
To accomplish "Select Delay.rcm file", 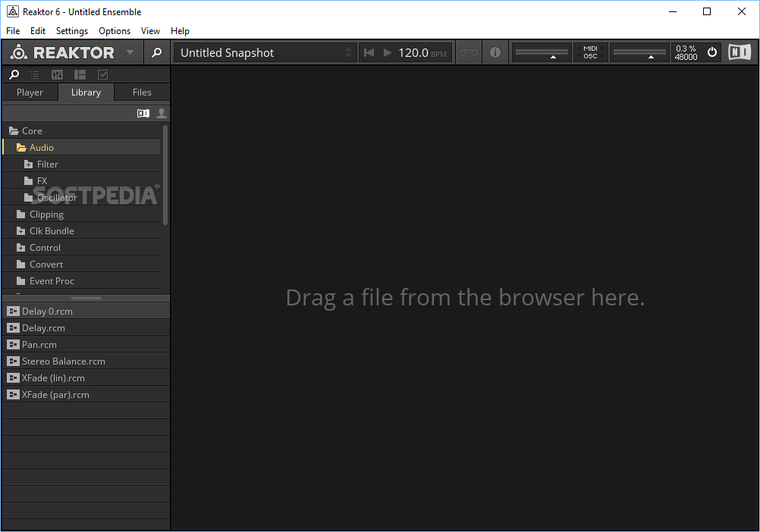I will (x=86, y=327).
